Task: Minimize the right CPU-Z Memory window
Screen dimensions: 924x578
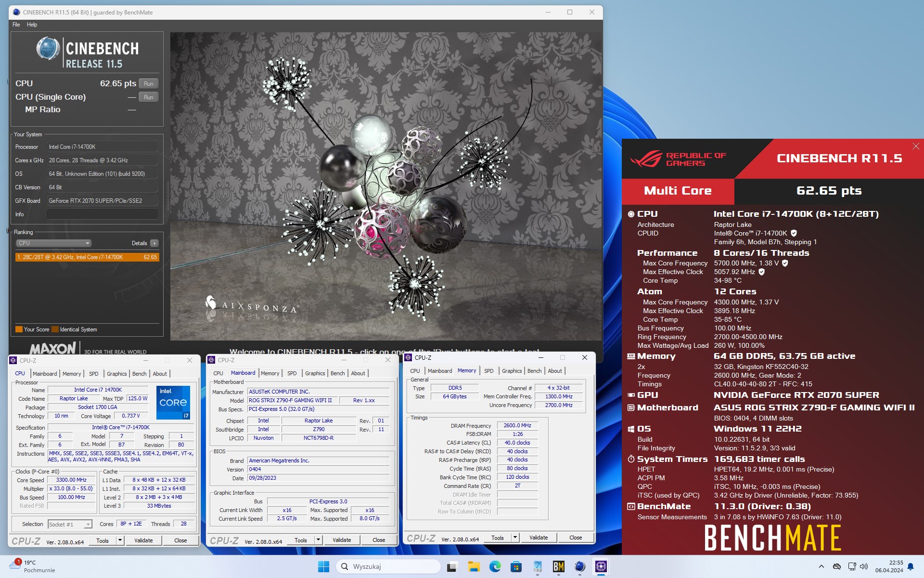Action: [x=540, y=357]
